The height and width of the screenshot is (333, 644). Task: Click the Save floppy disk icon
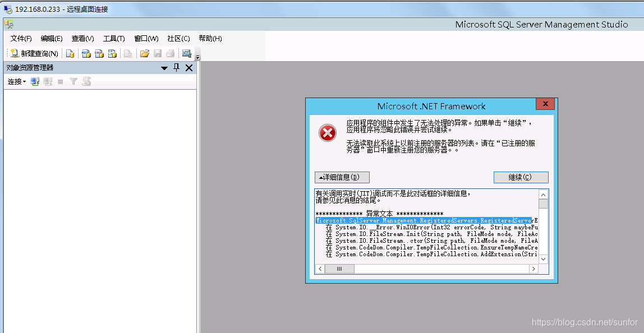pos(157,53)
